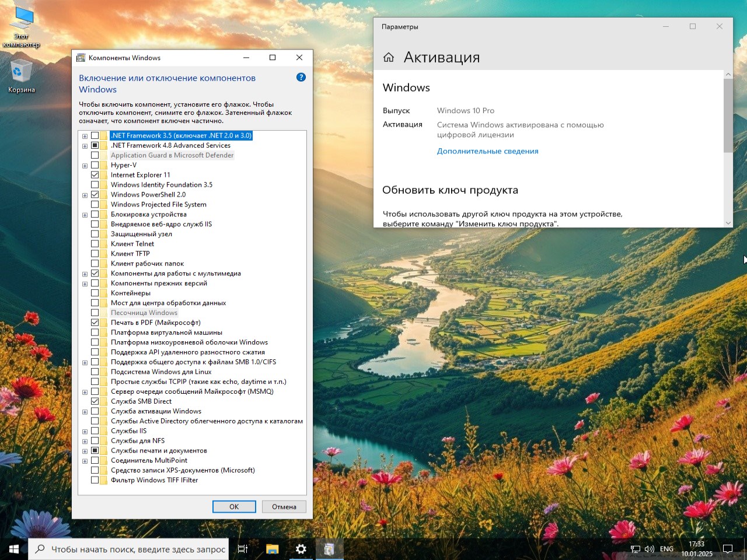
Task: Open Task View from the taskbar
Action: [x=242, y=548]
